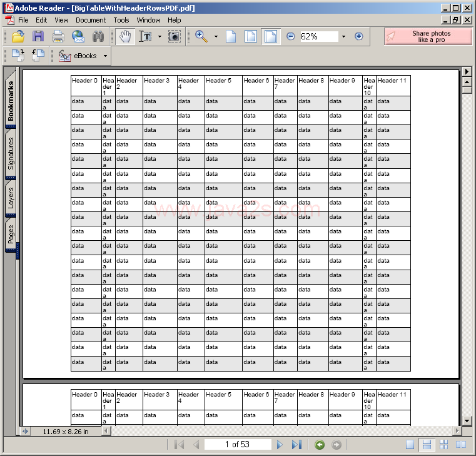Click vertical scrollbar up arrow
This screenshot has width=476, height=456.
(467, 82)
